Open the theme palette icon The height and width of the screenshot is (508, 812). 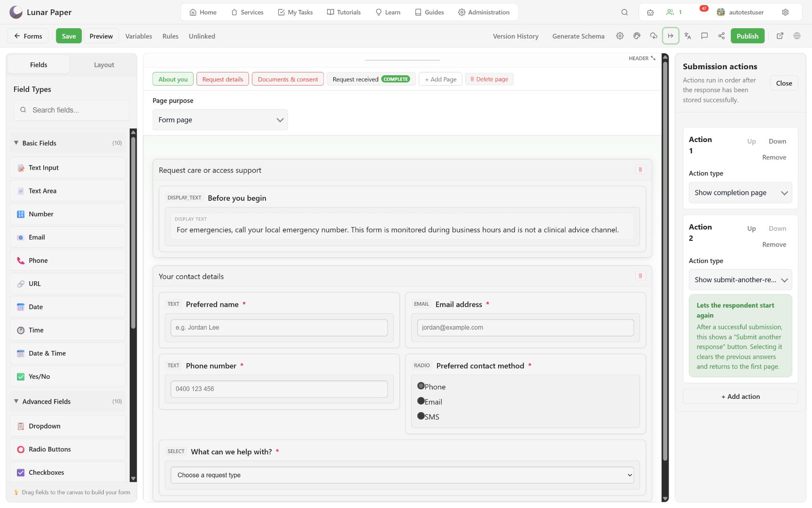click(x=637, y=36)
